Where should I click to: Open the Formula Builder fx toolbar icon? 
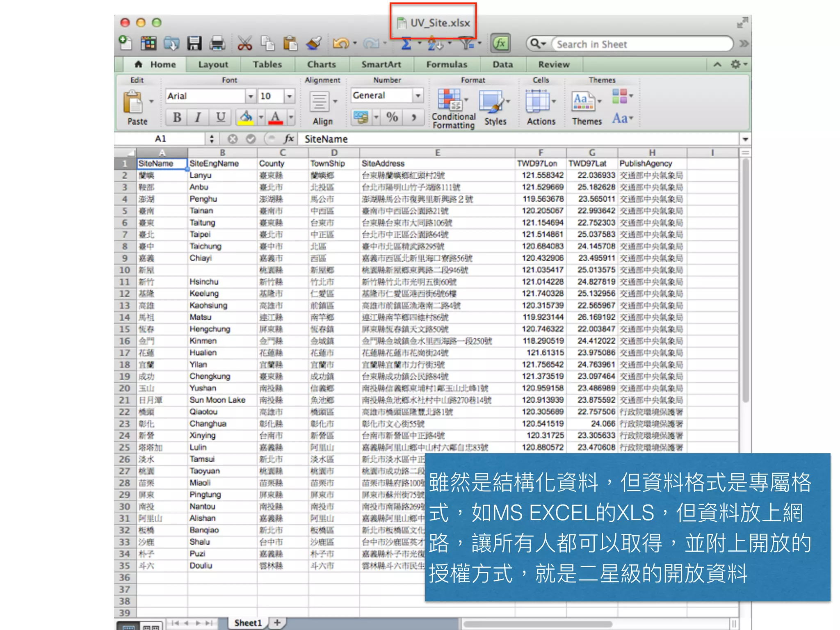(500, 43)
